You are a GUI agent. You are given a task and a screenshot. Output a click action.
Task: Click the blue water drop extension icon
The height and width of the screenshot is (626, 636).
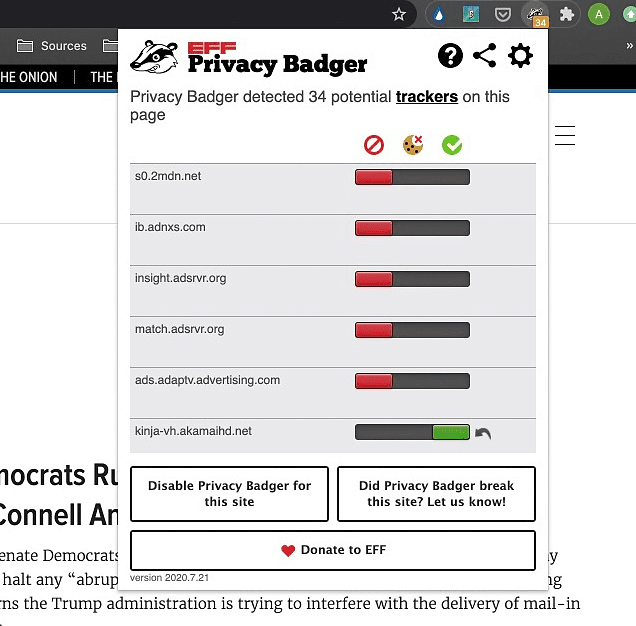click(440, 15)
